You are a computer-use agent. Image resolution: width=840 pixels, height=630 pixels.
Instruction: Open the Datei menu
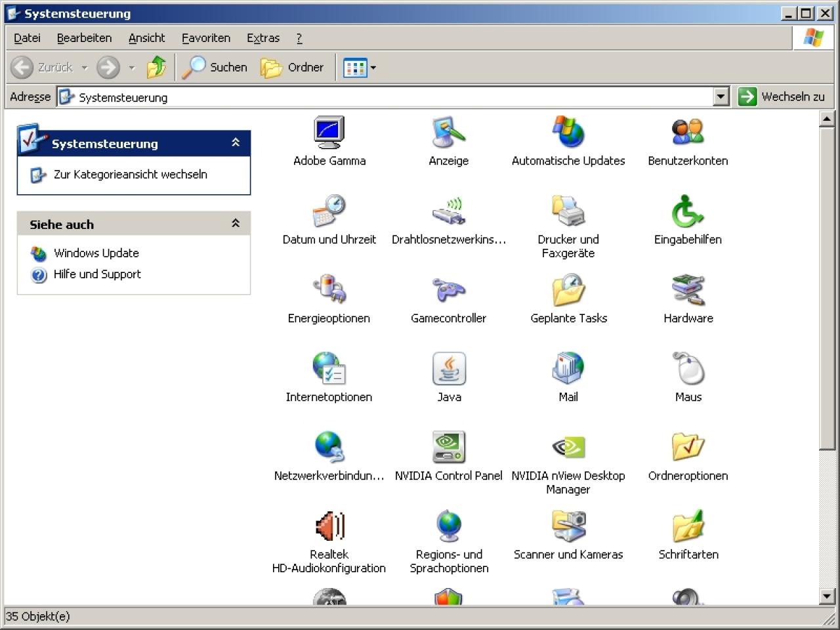point(27,38)
